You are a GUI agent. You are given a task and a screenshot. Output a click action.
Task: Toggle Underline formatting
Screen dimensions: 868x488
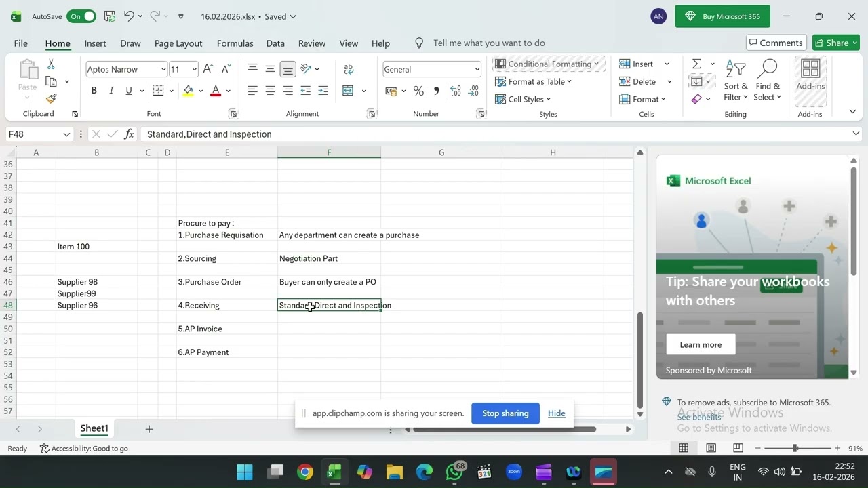point(129,90)
